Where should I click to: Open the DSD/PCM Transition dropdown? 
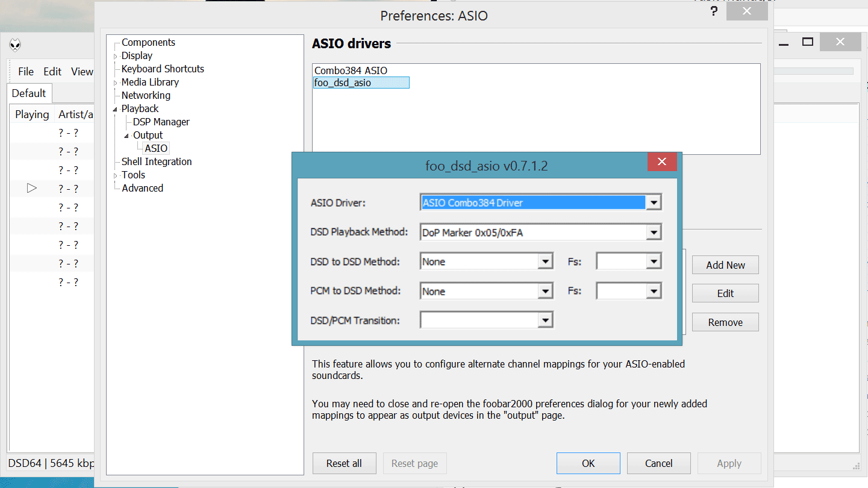(x=545, y=321)
